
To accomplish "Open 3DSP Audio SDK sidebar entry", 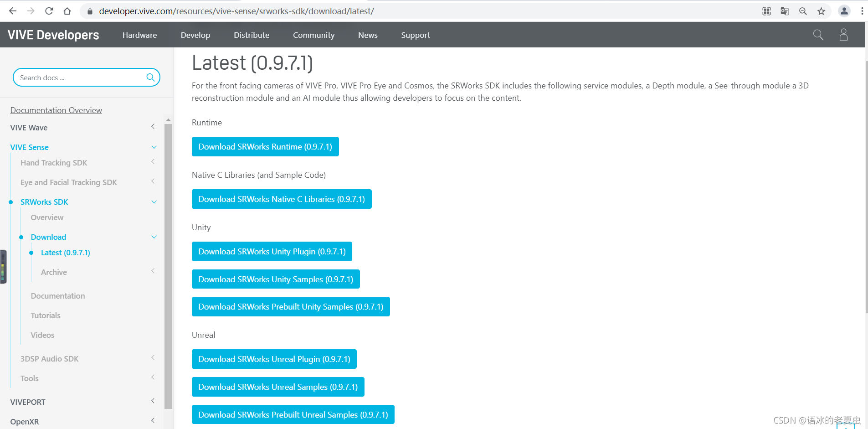I will (x=49, y=359).
